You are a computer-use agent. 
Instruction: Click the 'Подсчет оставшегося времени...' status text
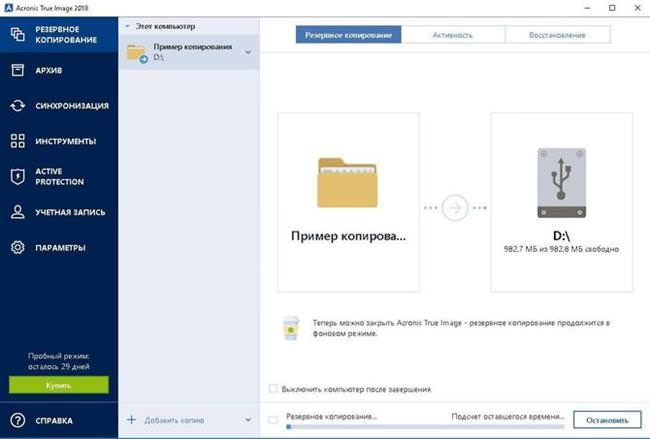pos(508,416)
